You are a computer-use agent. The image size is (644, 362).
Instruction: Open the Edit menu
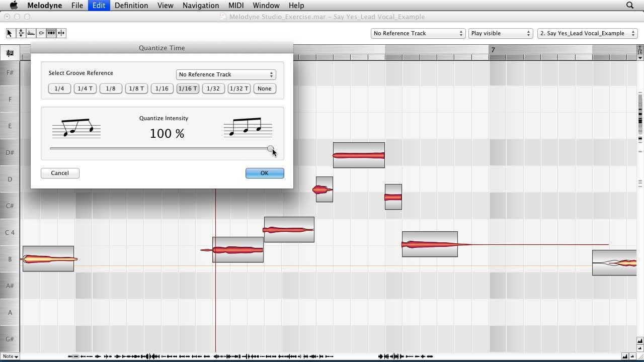point(99,6)
